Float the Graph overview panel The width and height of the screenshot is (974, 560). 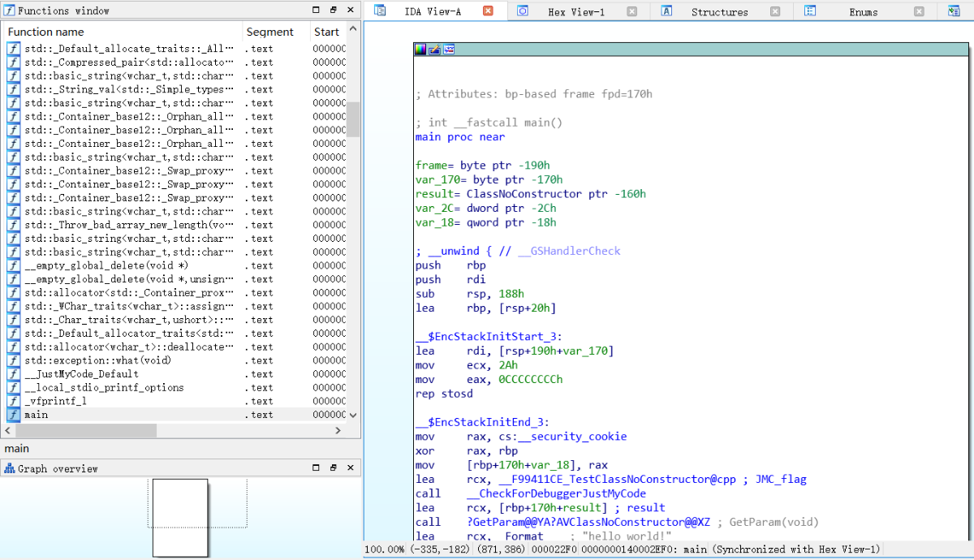[x=334, y=468]
